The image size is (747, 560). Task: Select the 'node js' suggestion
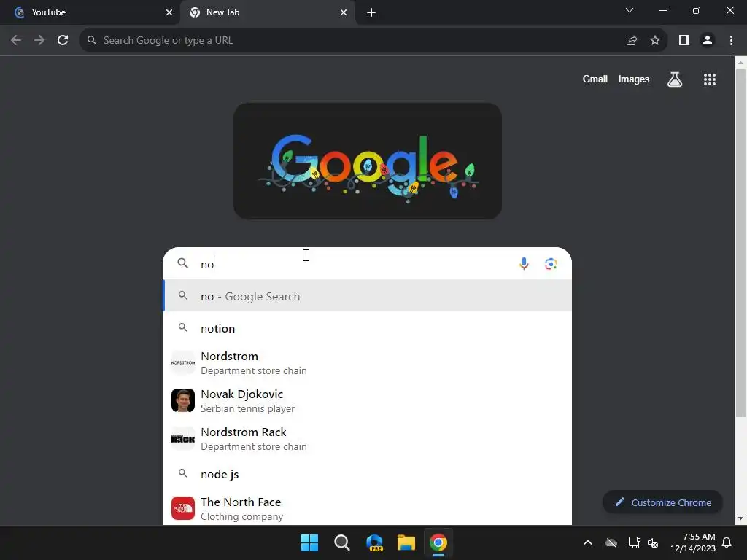[x=368, y=474]
